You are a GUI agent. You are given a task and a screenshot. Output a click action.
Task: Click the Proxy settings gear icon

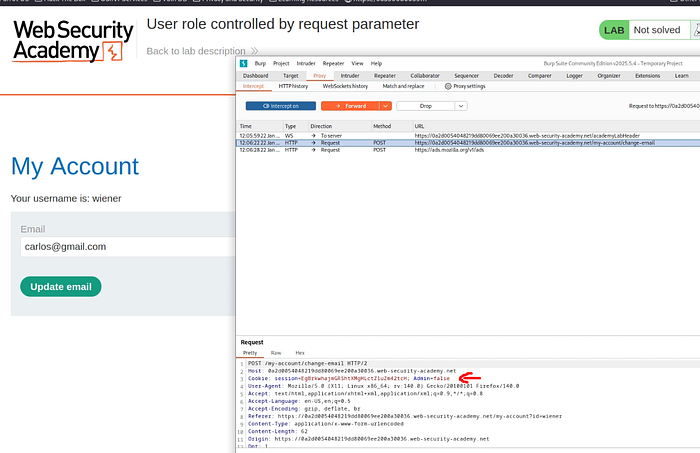(448, 86)
